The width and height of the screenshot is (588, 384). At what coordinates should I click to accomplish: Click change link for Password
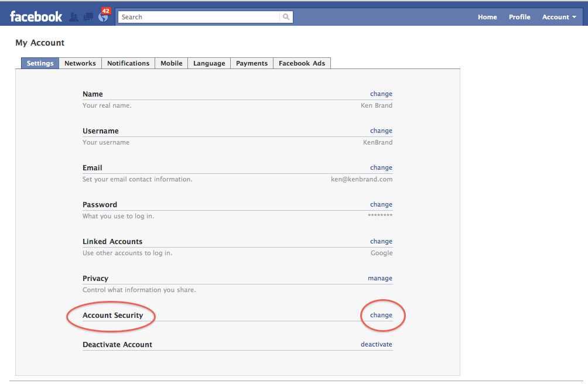(x=381, y=204)
